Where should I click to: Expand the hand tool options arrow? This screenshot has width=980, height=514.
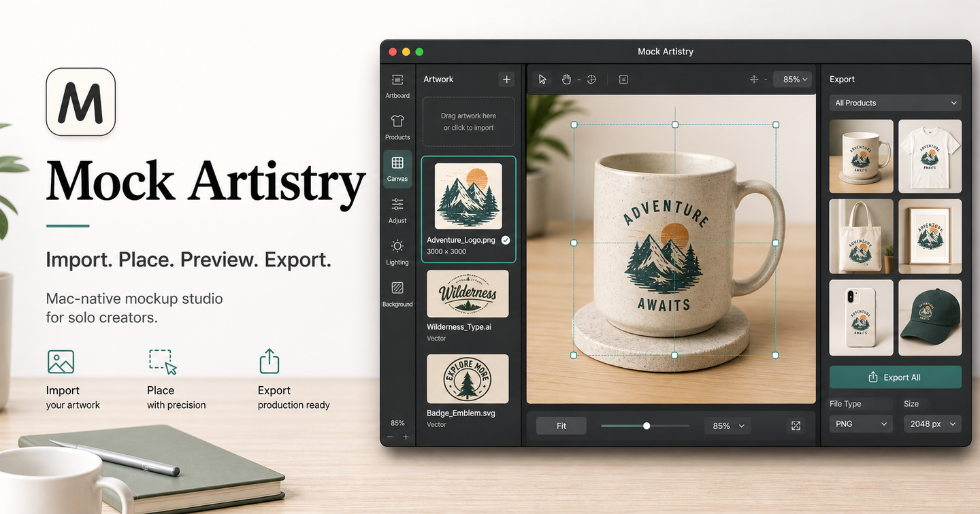(579, 80)
